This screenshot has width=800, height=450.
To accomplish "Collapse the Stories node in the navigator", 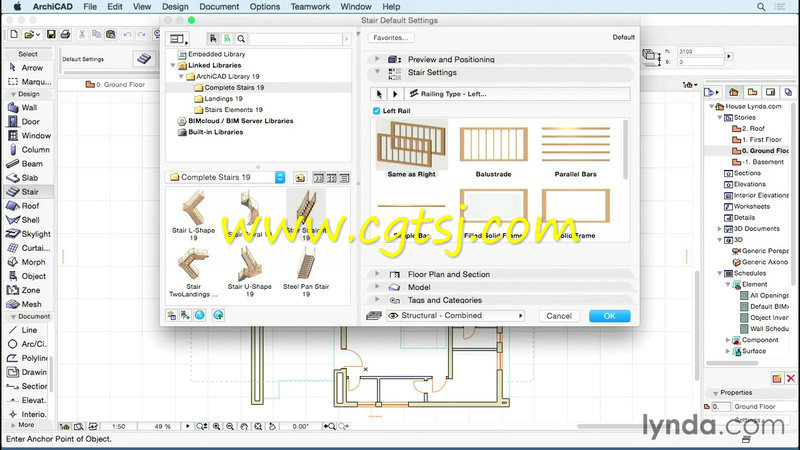I will [720, 117].
